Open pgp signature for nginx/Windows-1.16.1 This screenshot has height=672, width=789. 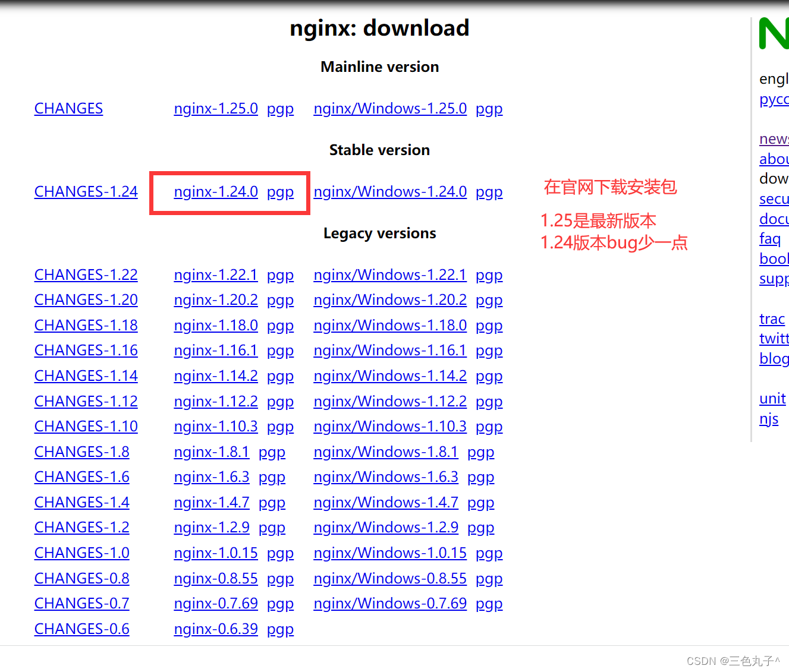(x=489, y=351)
